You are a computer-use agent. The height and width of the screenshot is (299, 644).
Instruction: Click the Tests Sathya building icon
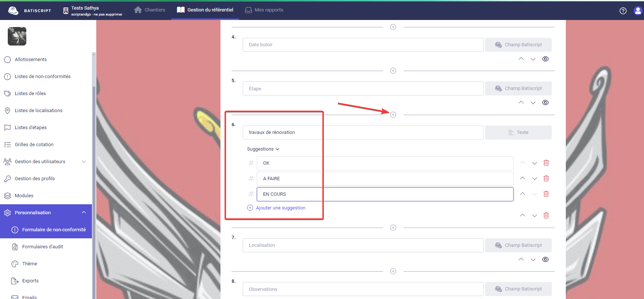click(x=66, y=11)
